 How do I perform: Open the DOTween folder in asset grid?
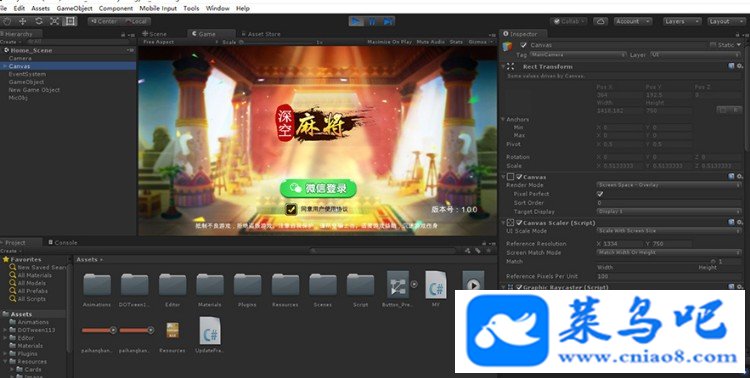(134, 285)
